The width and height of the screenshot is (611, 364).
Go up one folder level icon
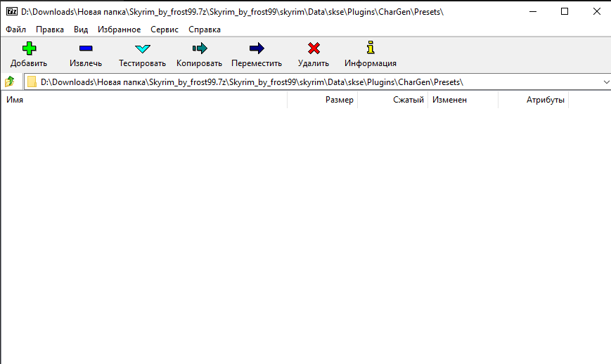coord(10,82)
